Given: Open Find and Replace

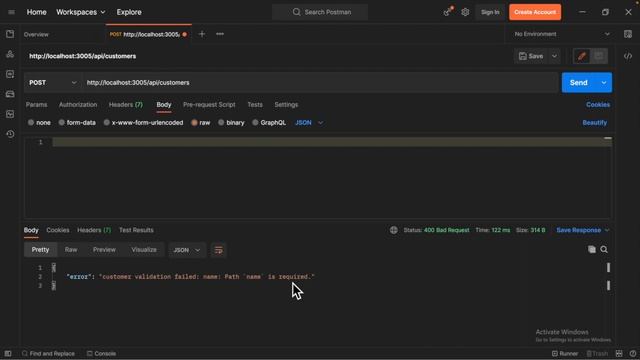Looking at the screenshot, I should point(48,353).
